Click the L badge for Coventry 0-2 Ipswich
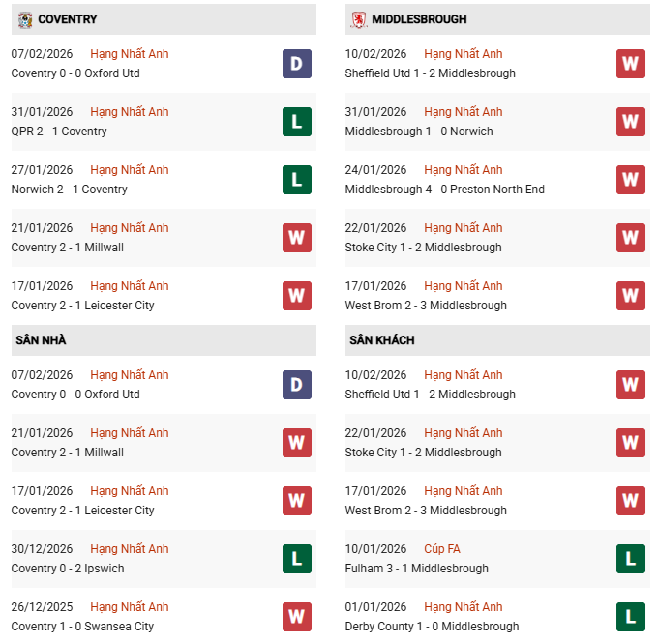Screen dimensions: 658x644 (x=297, y=559)
